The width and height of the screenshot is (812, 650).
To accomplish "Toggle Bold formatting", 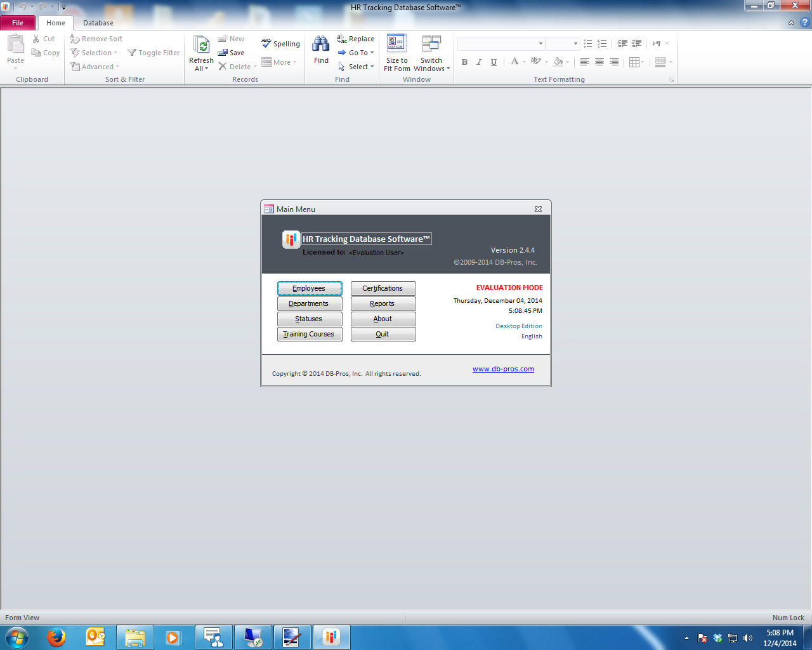I will tap(464, 62).
